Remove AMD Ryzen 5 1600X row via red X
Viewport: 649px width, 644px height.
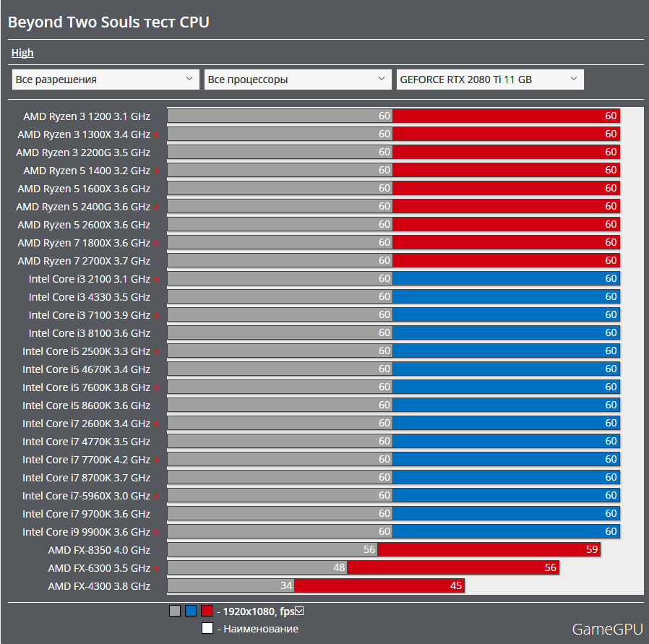click(156, 189)
